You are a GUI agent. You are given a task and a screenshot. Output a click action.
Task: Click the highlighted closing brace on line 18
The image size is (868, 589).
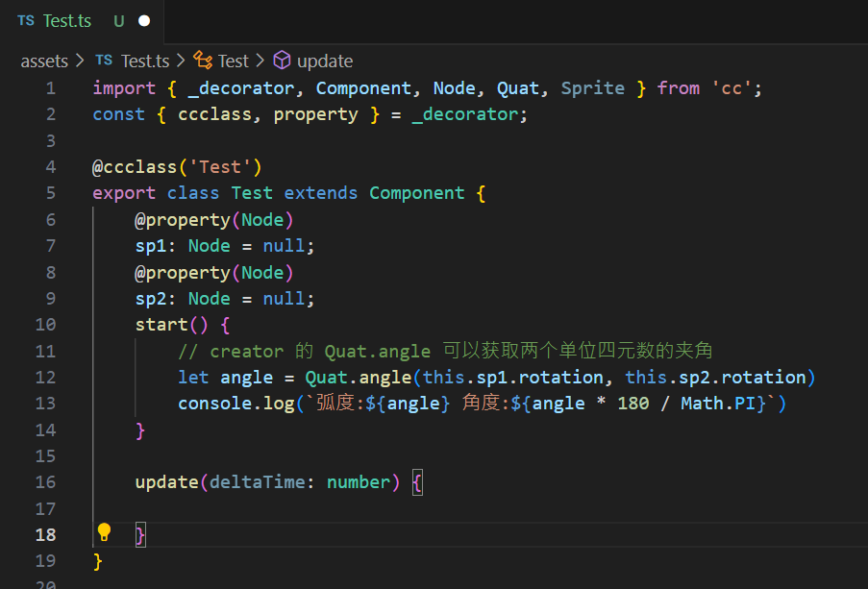(x=140, y=535)
